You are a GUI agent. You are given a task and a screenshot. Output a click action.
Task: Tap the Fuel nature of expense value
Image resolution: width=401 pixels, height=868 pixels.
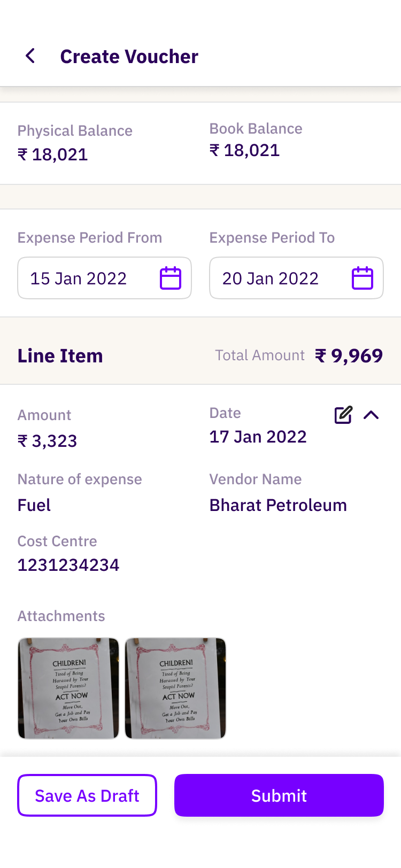click(34, 505)
